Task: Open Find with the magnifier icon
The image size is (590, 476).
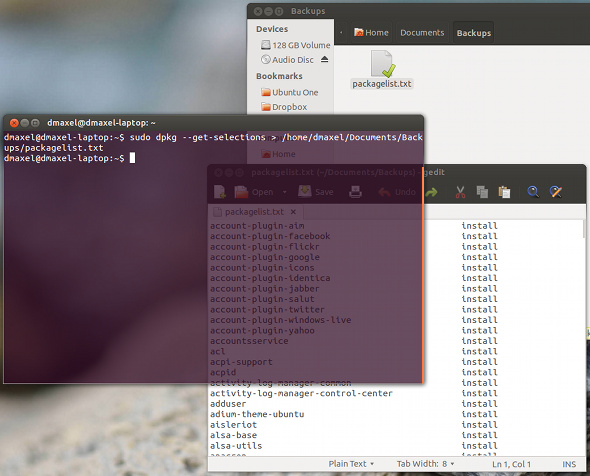Action: [533, 192]
